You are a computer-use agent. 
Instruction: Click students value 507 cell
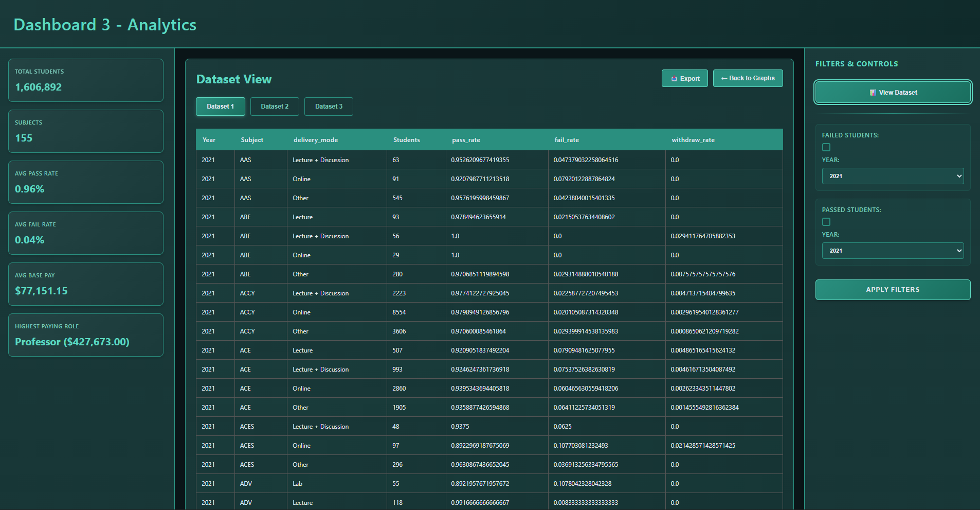click(416, 350)
